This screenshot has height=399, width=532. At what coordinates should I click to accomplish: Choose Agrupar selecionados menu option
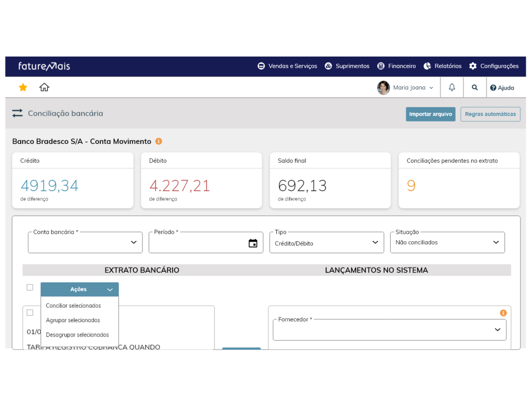coord(73,320)
